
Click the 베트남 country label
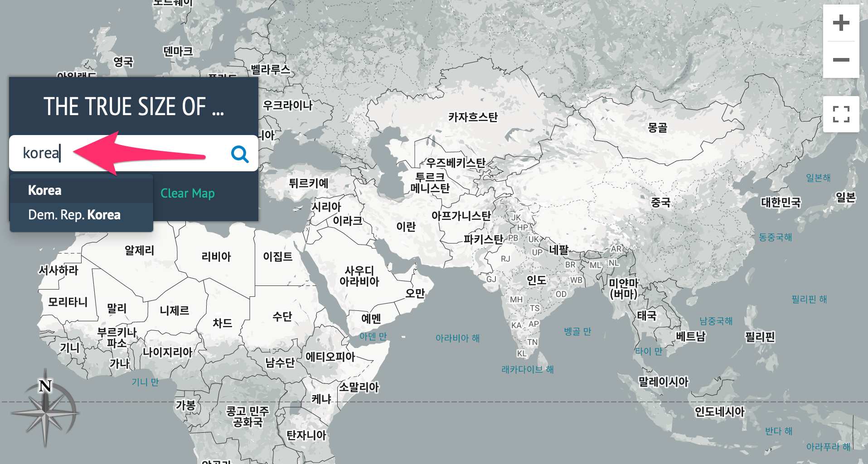point(691,336)
